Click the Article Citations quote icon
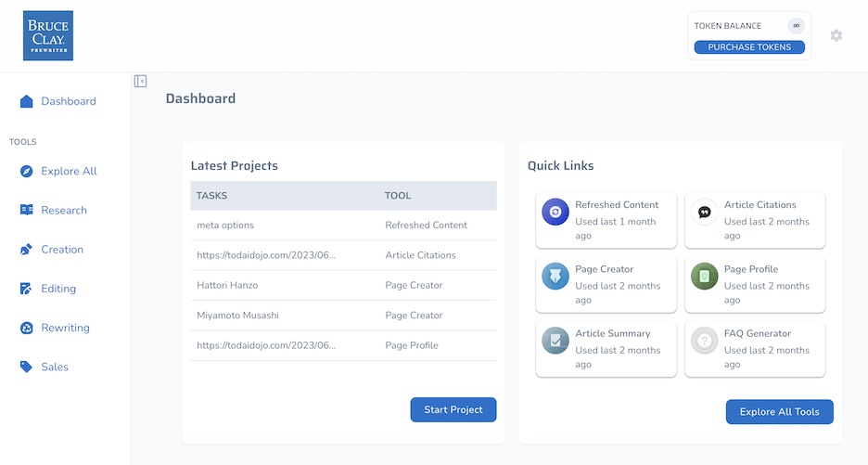 [x=705, y=213]
